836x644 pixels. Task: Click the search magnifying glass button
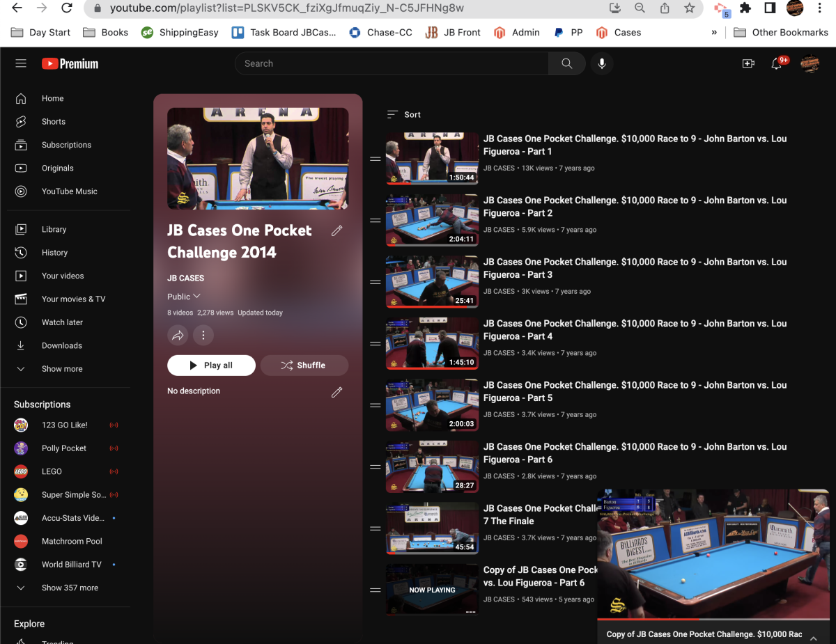click(567, 63)
